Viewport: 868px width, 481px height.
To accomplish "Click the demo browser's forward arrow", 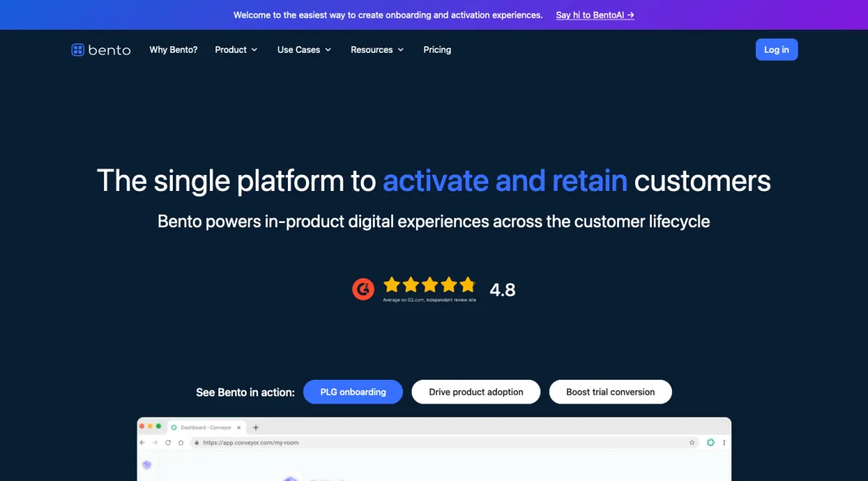I will pos(155,443).
